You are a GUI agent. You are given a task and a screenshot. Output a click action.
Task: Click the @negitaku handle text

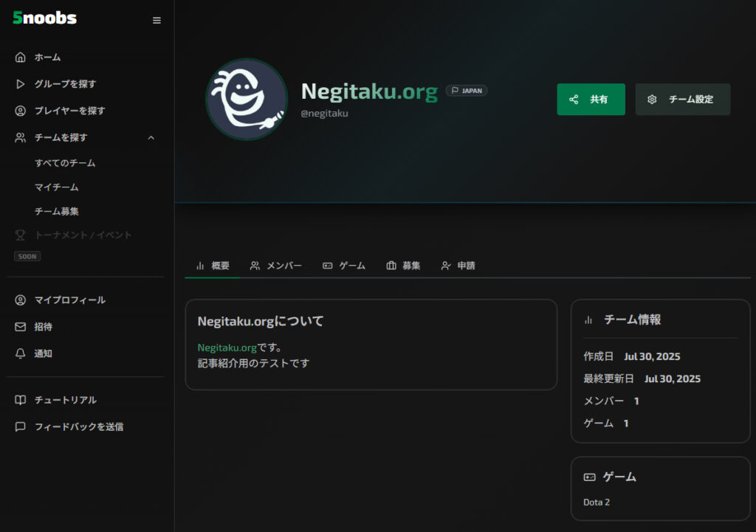point(325,113)
